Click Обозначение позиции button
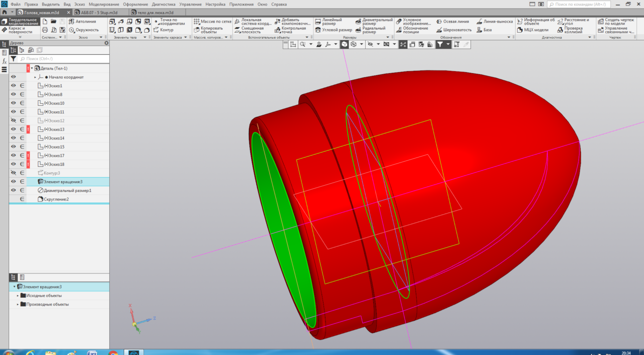Image resolution: width=644 pixels, height=355 pixels. [x=412, y=30]
